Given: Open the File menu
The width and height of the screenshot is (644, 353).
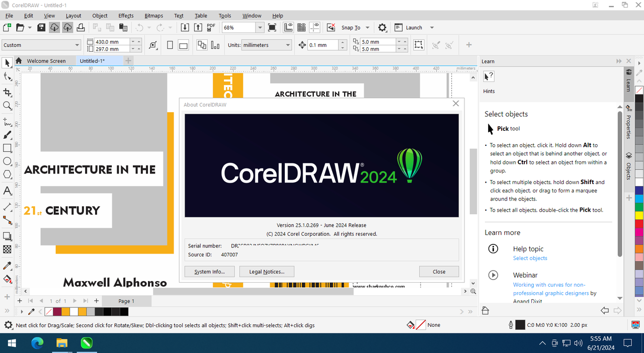Looking at the screenshot, I should [9, 16].
